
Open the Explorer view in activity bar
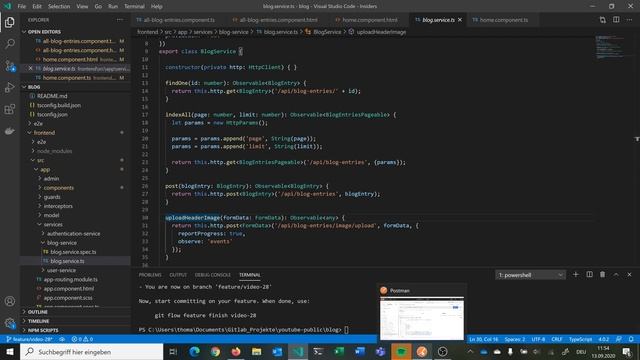tap(10, 22)
